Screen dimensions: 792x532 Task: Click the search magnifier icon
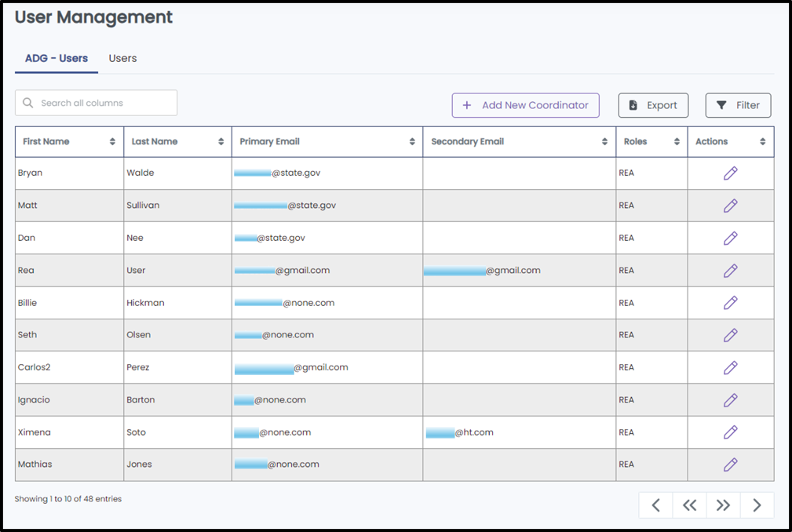pos(27,103)
